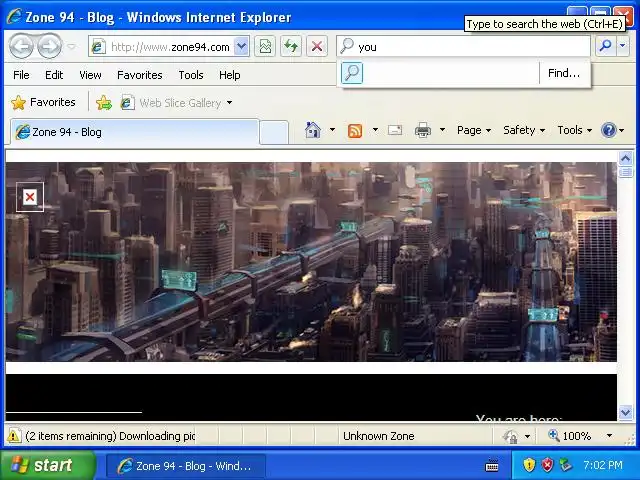The width and height of the screenshot is (640, 480).
Task: Click the 7:02 PM system clock
Action: [x=603, y=465]
